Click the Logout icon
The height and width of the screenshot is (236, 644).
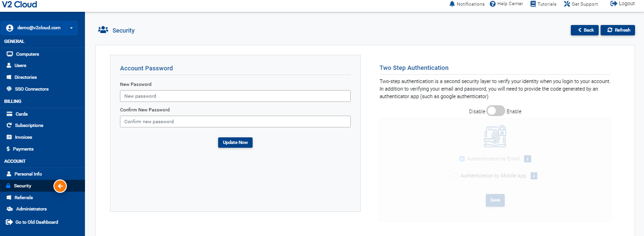click(614, 4)
